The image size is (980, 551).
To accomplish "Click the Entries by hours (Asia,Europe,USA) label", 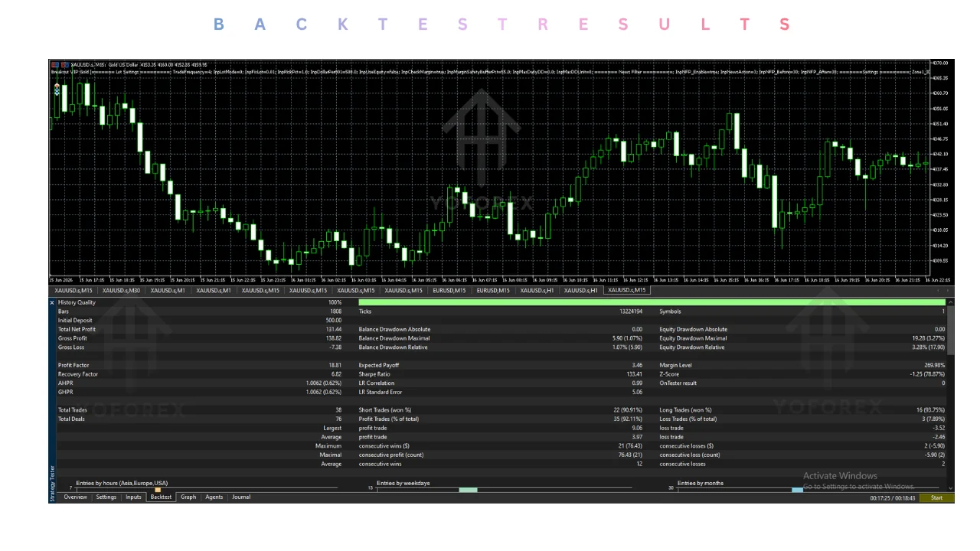I will (122, 483).
